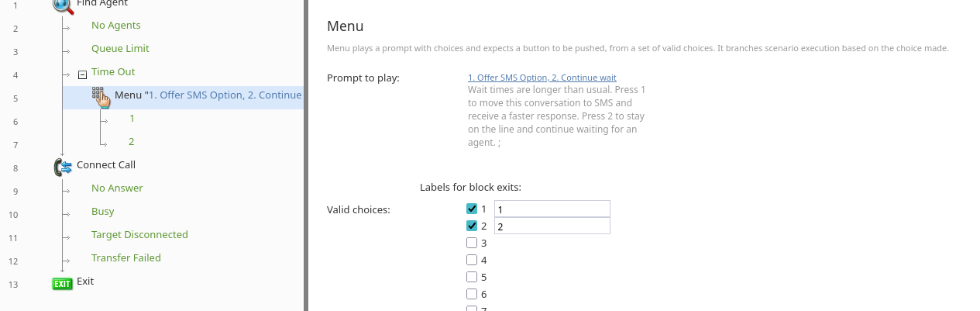The width and height of the screenshot is (980, 311).
Task: Enable valid choice 4 checkbox
Action: click(472, 260)
